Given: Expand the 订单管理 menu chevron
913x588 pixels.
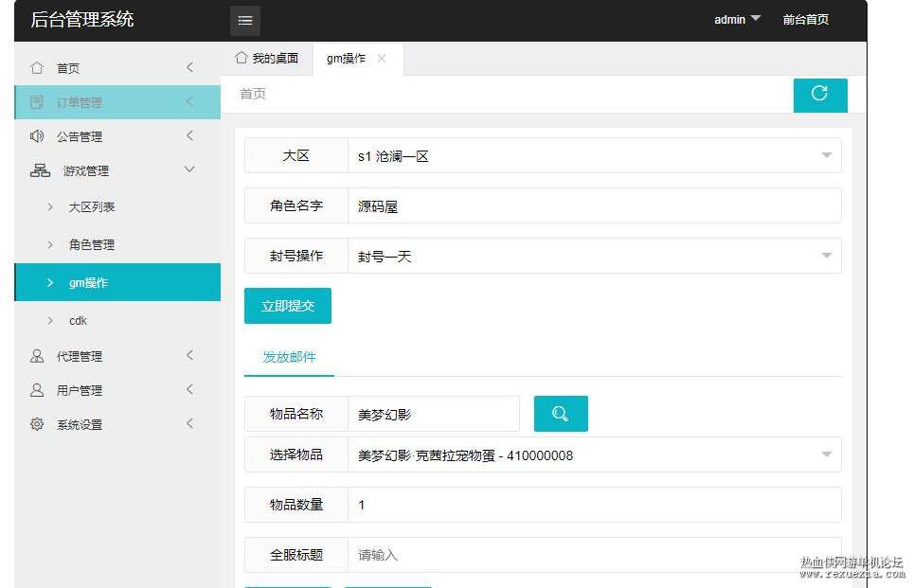Looking at the screenshot, I should coord(189,102).
